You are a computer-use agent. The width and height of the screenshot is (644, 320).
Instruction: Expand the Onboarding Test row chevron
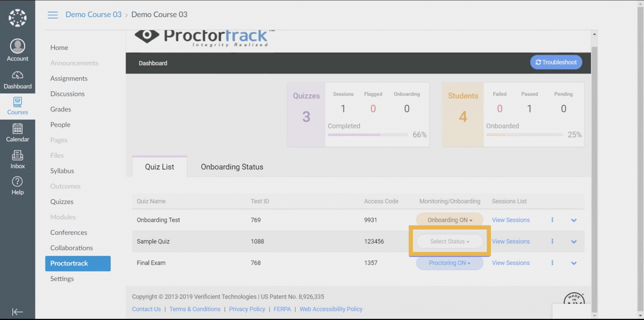tap(574, 220)
